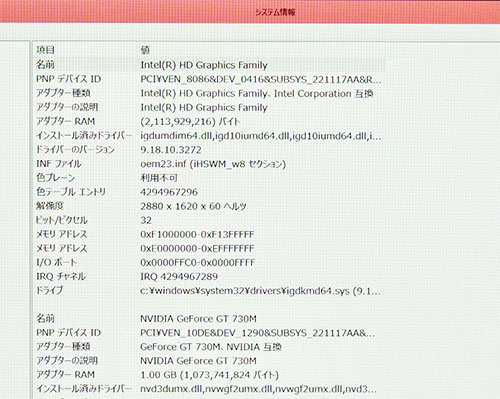Select the 0x0000FFC0-0x0000FFFF I/O port value
The height and width of the screenshot is (399, 500).
[x=198, y=262]
